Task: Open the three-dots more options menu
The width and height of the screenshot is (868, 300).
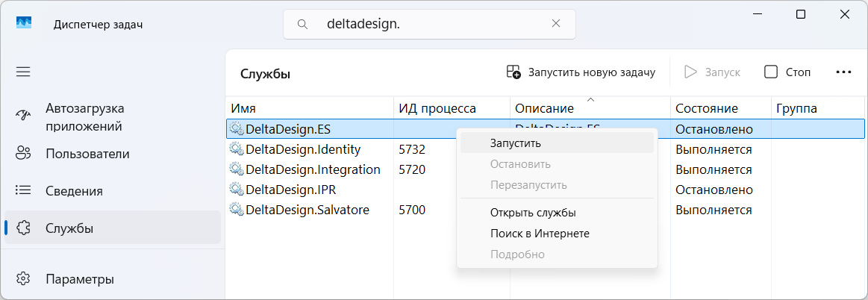Action: [843, 72]
